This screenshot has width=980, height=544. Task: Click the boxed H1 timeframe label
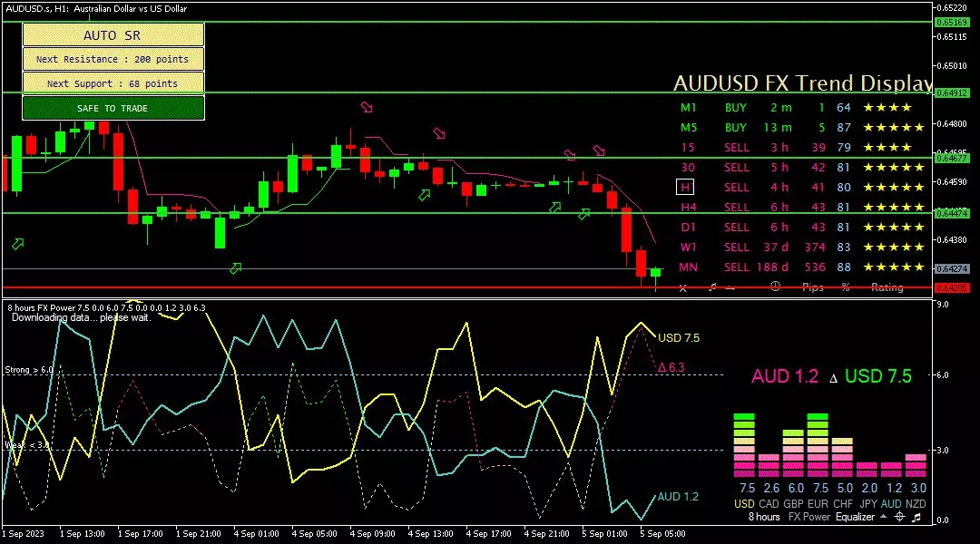point(685,187)
